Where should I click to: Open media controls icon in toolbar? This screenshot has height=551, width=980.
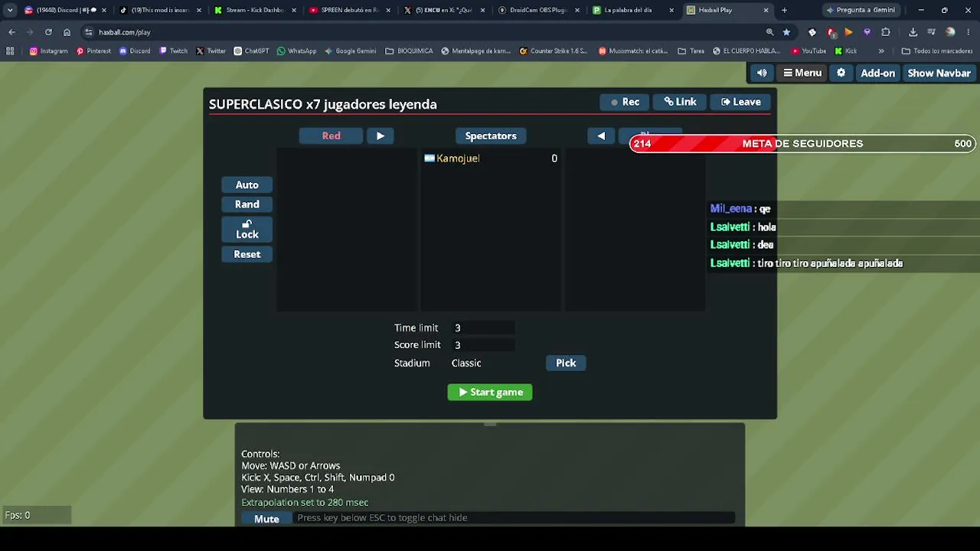[x=932, y=32]
